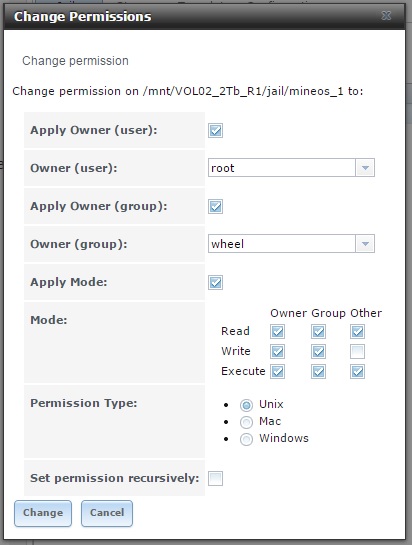Screen dimensions: 412x545
Task: Uncheck Owner Execute permission
Action: pos(277,372)
